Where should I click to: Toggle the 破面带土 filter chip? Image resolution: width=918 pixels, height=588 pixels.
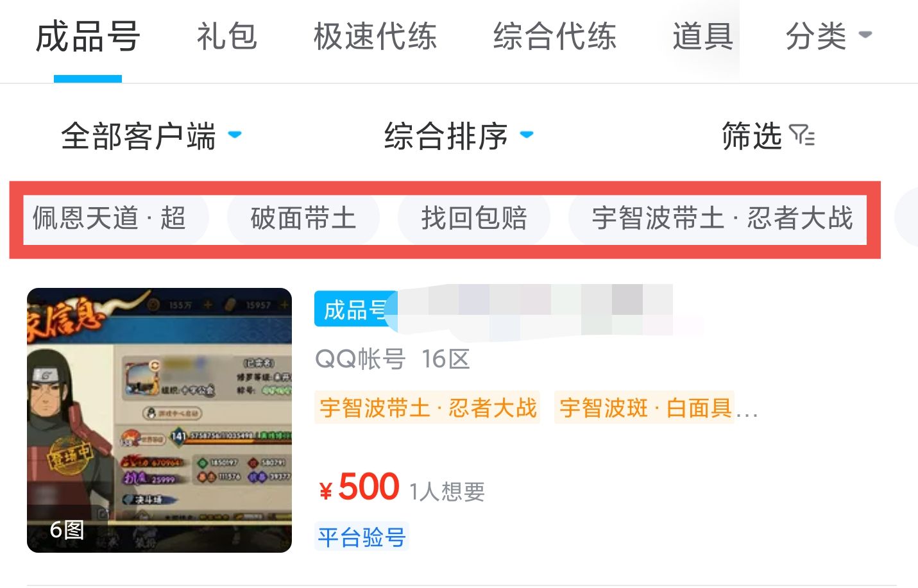click(303, 218)
